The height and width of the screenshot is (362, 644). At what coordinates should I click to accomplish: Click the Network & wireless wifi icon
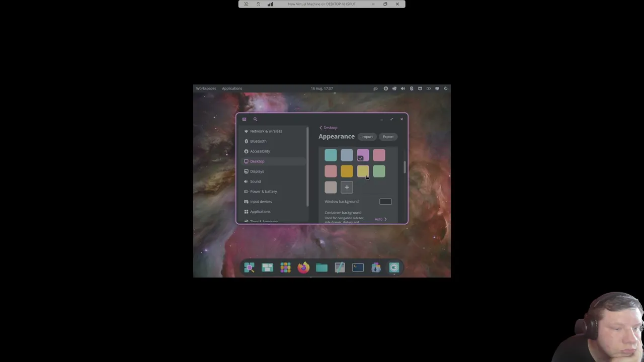tap(246, 131)
